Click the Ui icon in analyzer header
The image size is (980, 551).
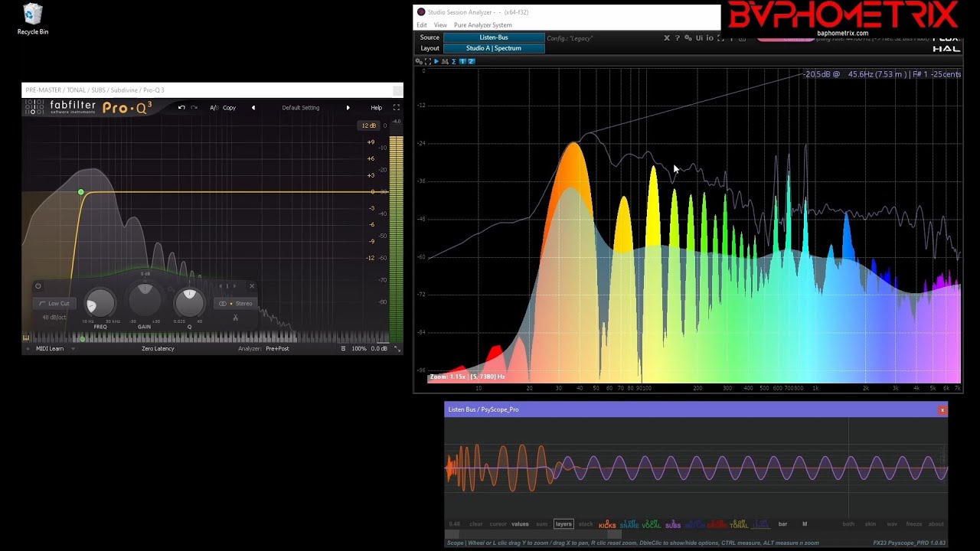tap(699, 38)
